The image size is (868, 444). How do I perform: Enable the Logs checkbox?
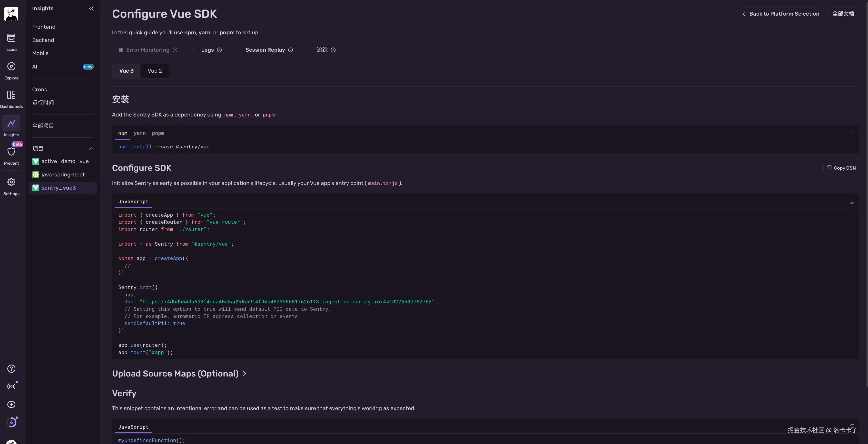coord(196,50)
